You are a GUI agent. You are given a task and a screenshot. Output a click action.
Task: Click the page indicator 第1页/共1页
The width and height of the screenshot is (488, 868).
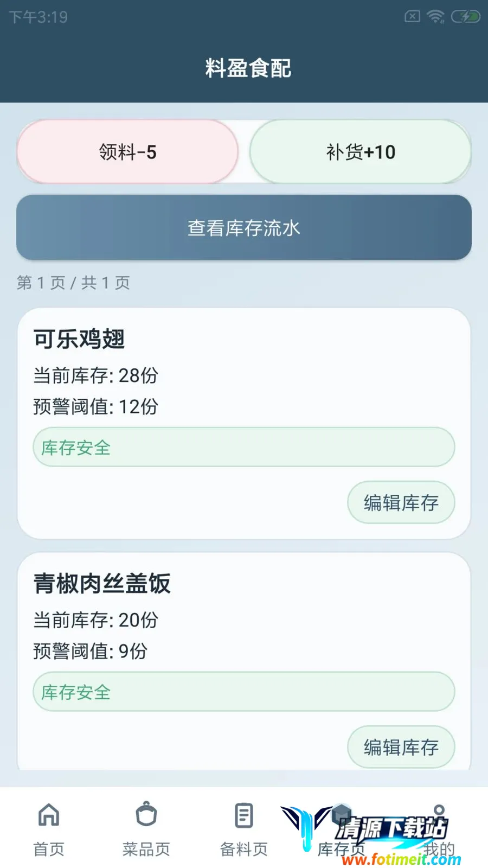click(x=73, y=283)
